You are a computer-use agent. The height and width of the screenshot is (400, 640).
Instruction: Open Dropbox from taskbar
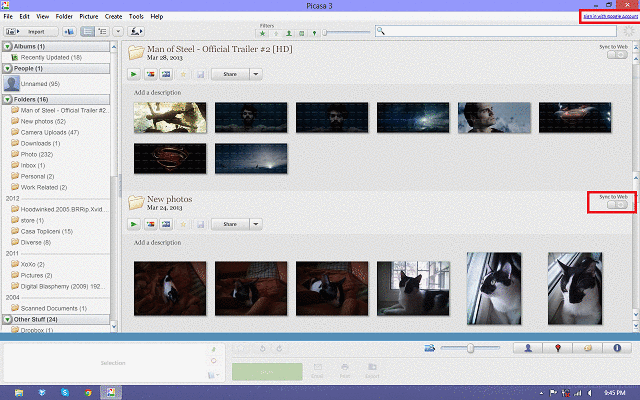[x=42, y=393]
